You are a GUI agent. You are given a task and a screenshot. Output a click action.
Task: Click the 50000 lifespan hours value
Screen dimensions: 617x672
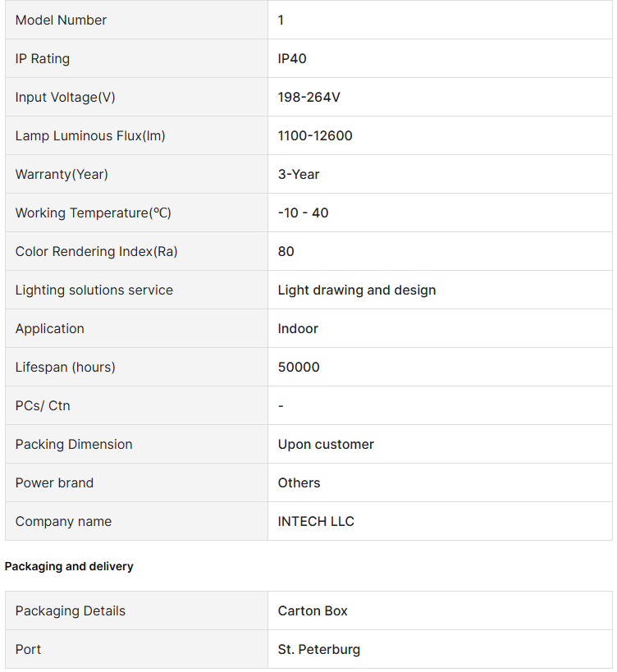coord(299,367)
